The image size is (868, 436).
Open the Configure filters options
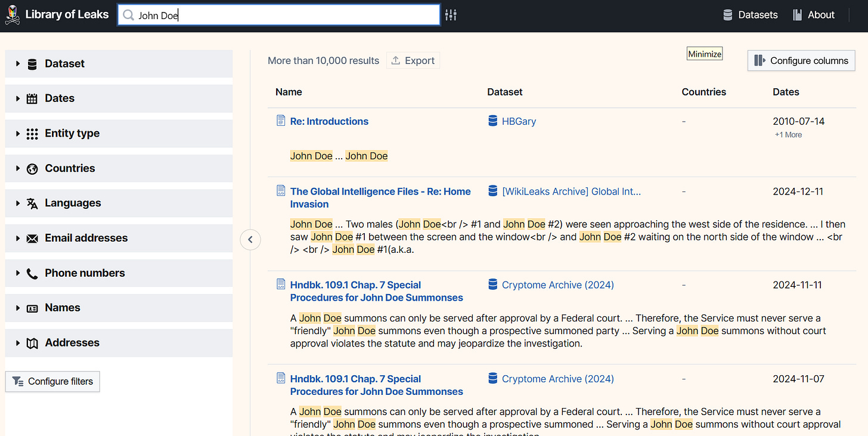[x=52, y=381]
